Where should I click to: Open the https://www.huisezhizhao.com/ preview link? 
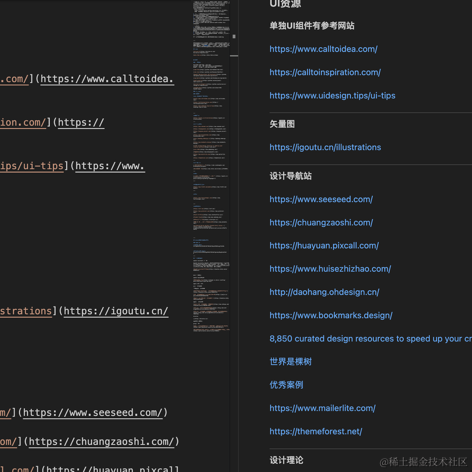click(330, 269)
